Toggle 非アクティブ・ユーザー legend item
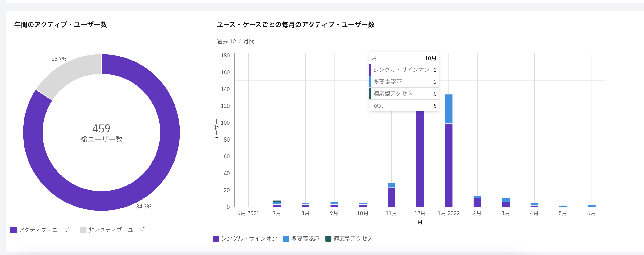The height and width of the screenshot is (255, 644). 115,230
